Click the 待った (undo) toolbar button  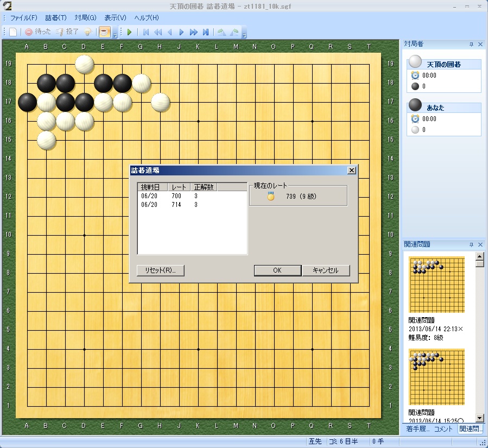(38, 32)
